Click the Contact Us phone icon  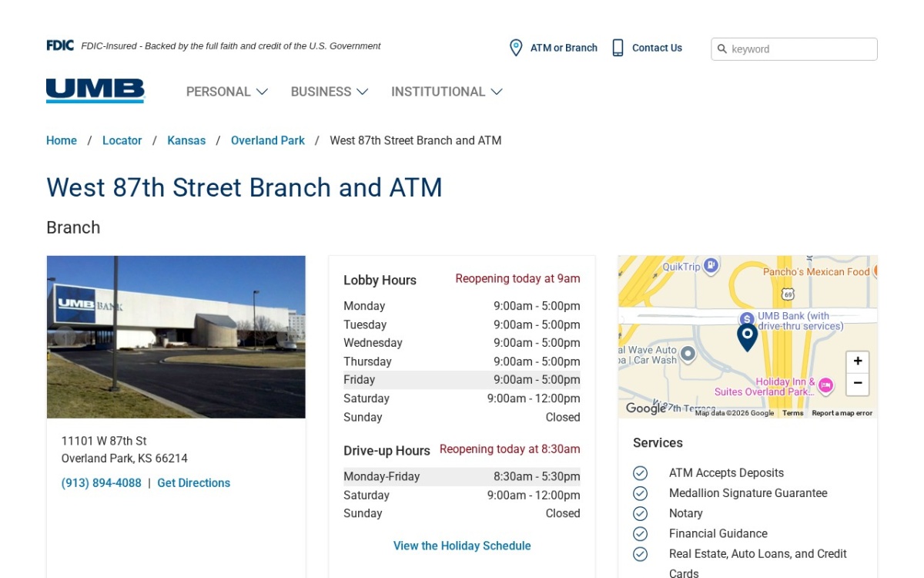(618, 48)
